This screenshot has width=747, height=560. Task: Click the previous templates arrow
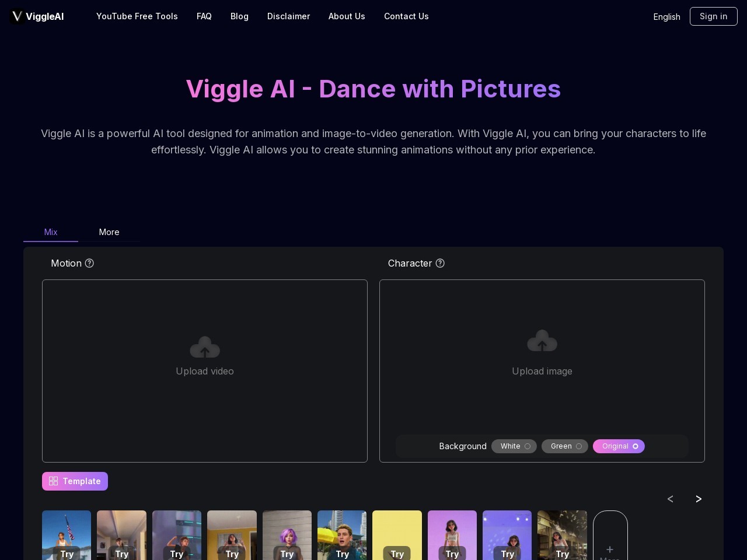(671, 499)
